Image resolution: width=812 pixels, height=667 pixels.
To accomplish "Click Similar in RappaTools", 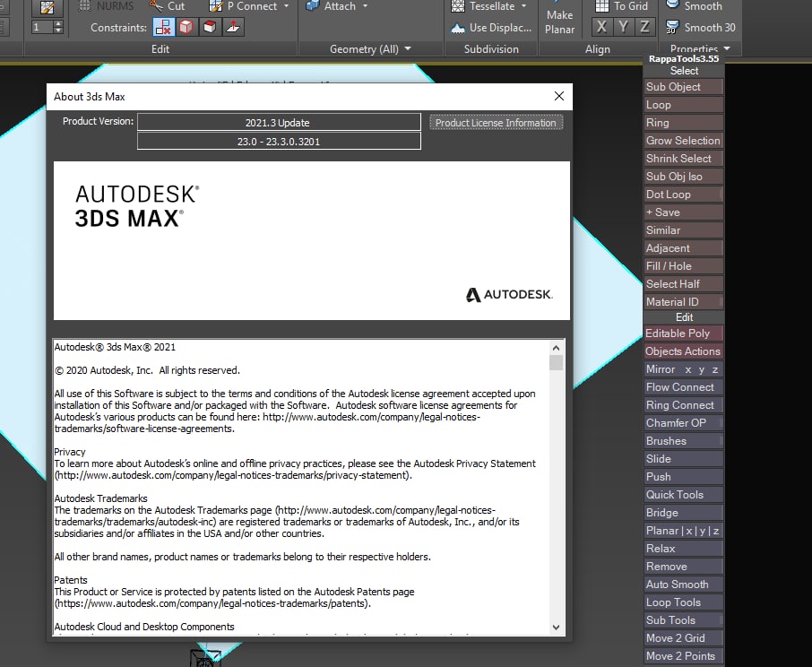I will pyautogui.click(x=683, y=230).
